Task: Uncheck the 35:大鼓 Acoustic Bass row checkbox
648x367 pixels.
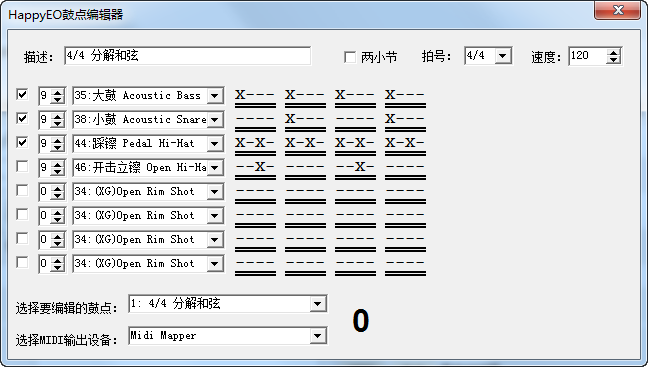Action: click(x=22, y=95)
